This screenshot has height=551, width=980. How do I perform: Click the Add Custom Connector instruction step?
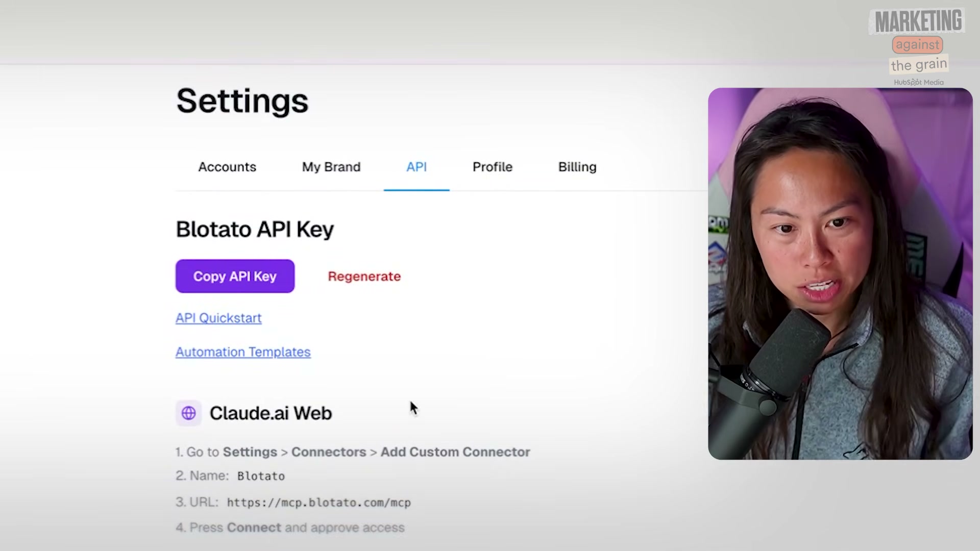tap(353, 452)
